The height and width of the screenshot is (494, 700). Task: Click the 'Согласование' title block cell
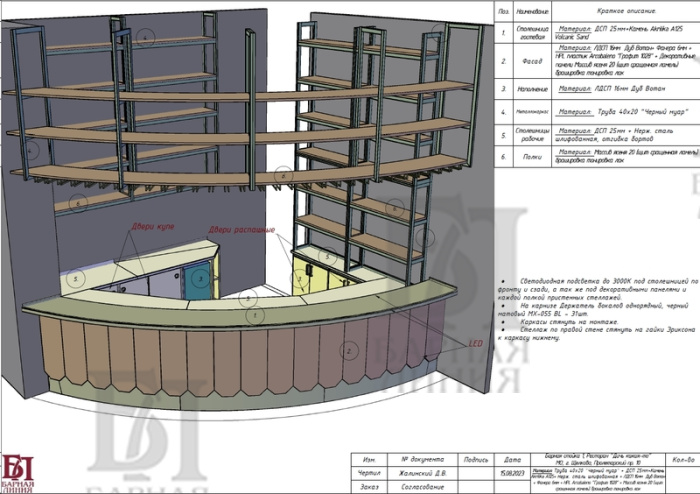pyautogui.click(x=422, y=487)
